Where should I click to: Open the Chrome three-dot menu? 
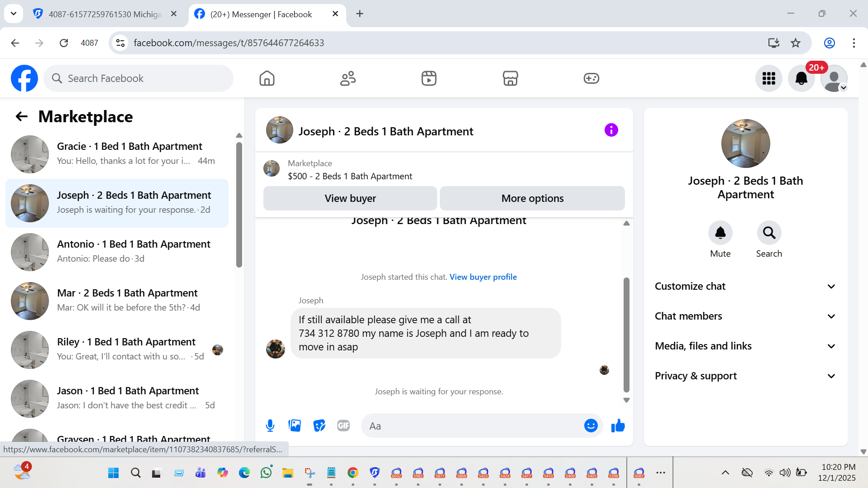(854, 43)
